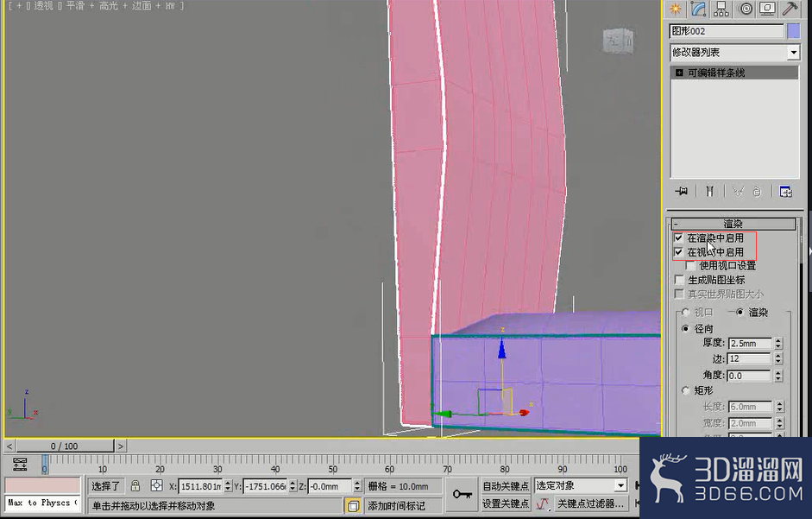This screenshot has height=519, width=812.
Task: Click the blue Z axis gizmo arrow
Action: click(501, 348)
